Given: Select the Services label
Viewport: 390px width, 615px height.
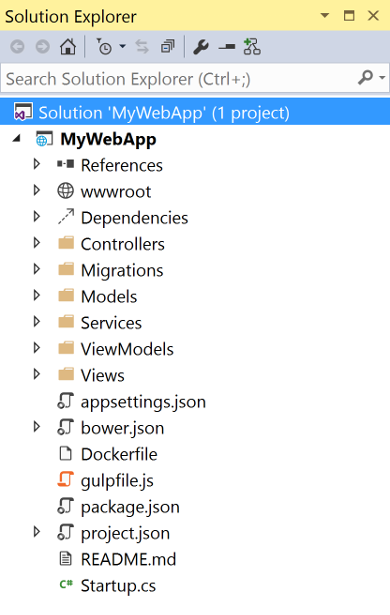Looking at the screenshot, I should (x=111, y=323).
